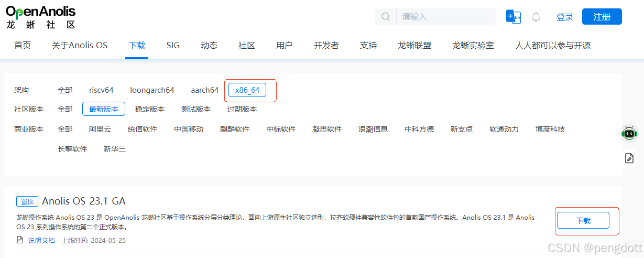
Task: Filter commercial version by 长擎软件
Action: (x=72, y=149)
